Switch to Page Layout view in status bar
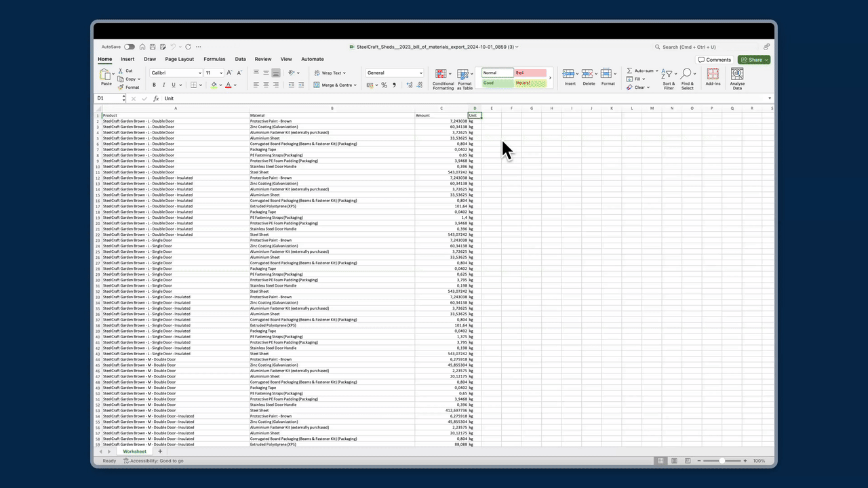This screenshot has height=488, width=868. coord(673,461)
